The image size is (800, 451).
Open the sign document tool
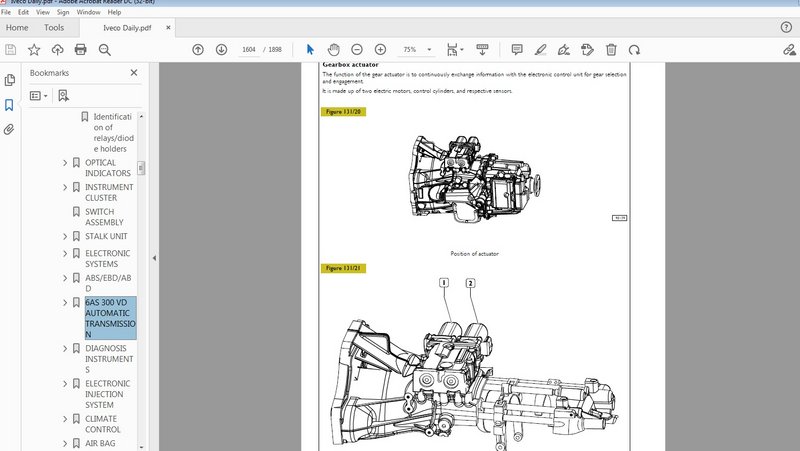click(x=564, y=49)
